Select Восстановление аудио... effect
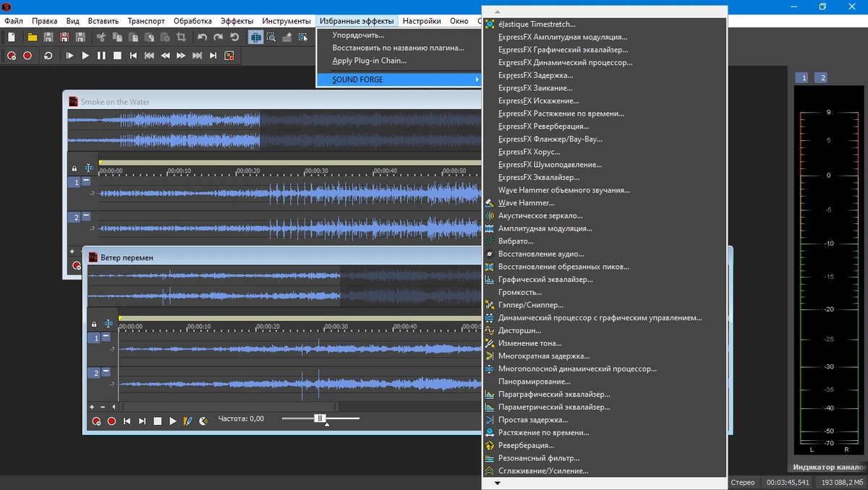This screenshot has width=868, height=490. click(604, 254)
